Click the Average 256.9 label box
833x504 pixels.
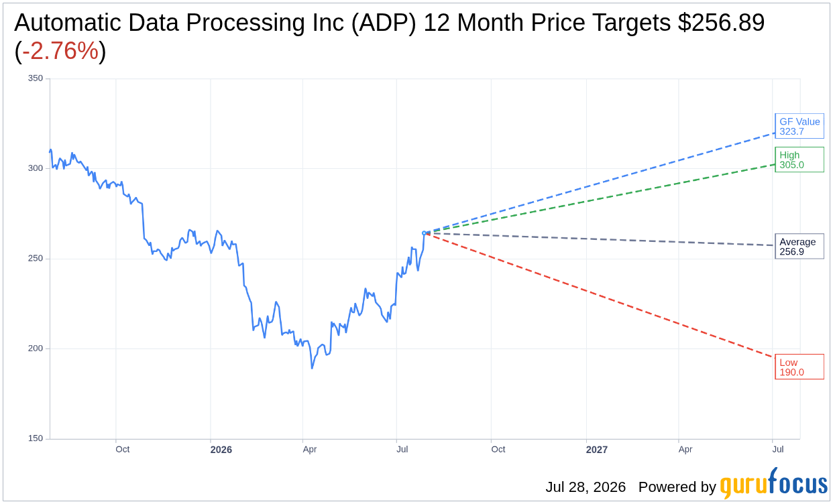(799, 247)
